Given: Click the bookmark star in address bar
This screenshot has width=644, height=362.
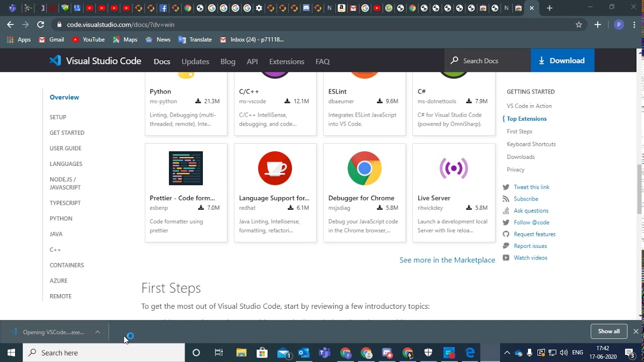Looking at the screenshot, I should pos(579,25).
